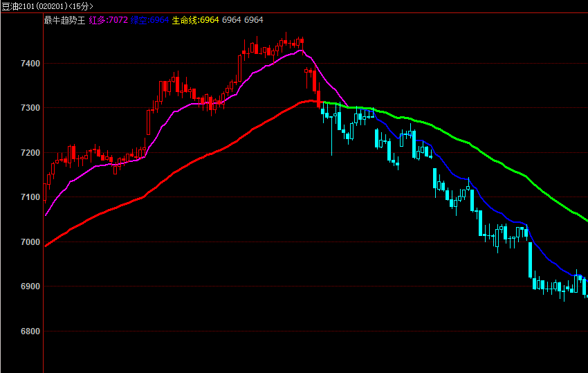Click the 7400 price axis label
This screenshot has height=373, width=588.
point(30,64)
